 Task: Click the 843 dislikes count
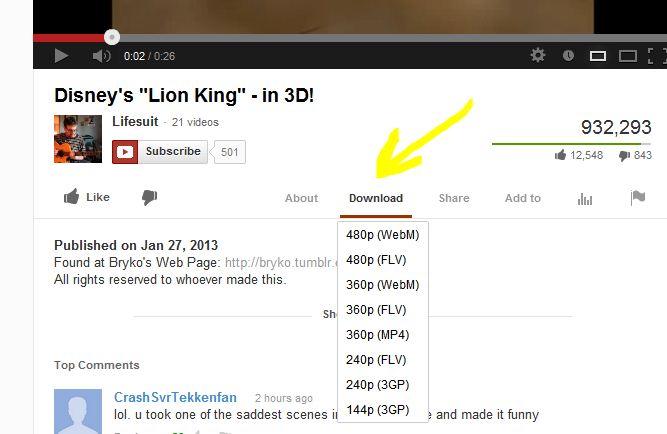643,155
